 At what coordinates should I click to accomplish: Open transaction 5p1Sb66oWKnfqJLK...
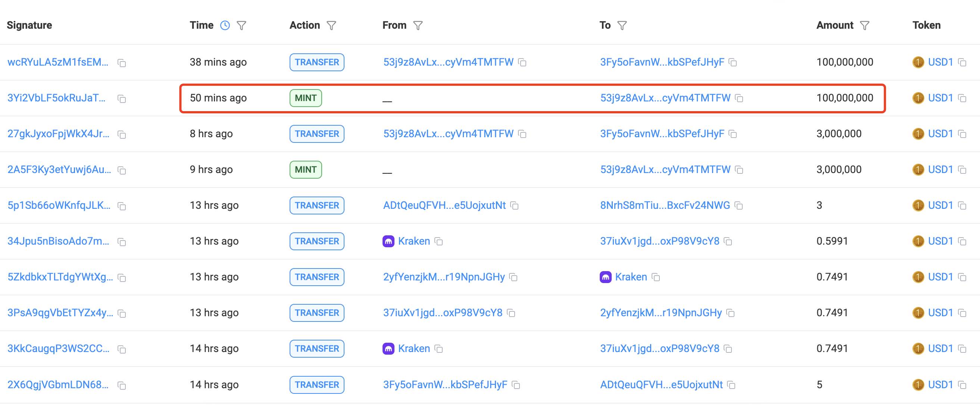59,205
